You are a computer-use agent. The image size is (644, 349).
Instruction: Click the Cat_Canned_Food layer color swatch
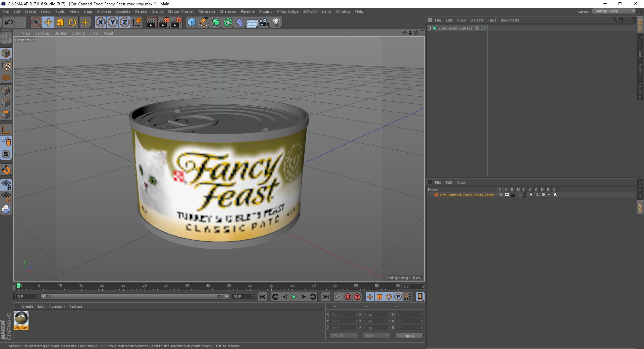pos(436,195)
